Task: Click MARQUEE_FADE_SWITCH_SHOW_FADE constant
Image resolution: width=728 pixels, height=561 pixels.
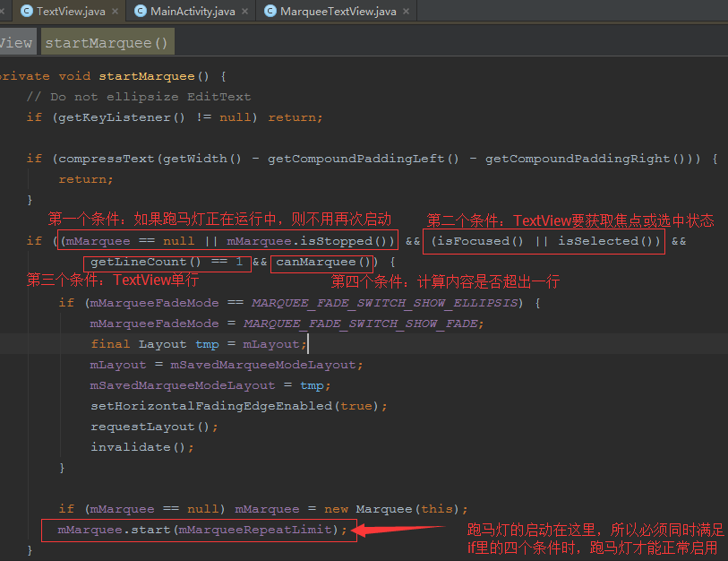Action: (x=360, y=324)
